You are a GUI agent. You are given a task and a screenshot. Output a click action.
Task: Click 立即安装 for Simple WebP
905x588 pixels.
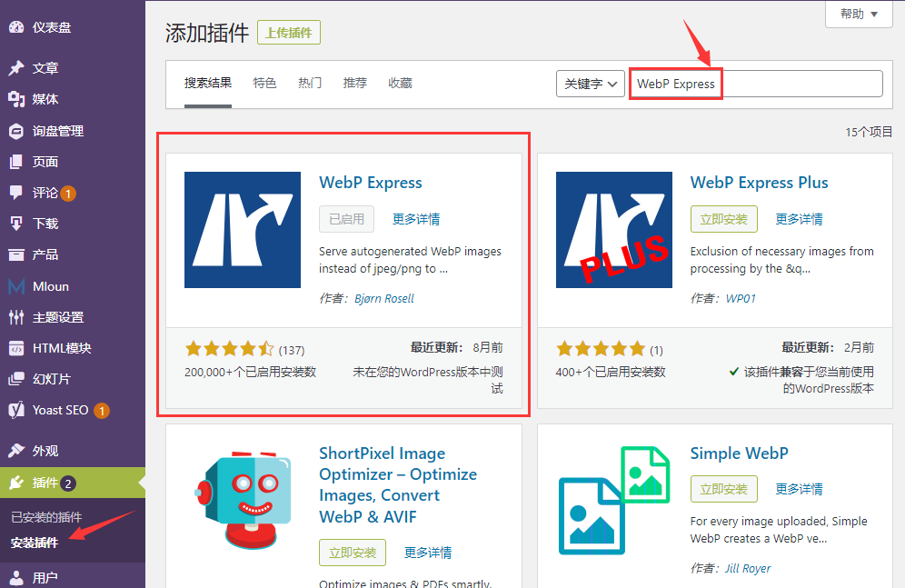coord(724,489)
